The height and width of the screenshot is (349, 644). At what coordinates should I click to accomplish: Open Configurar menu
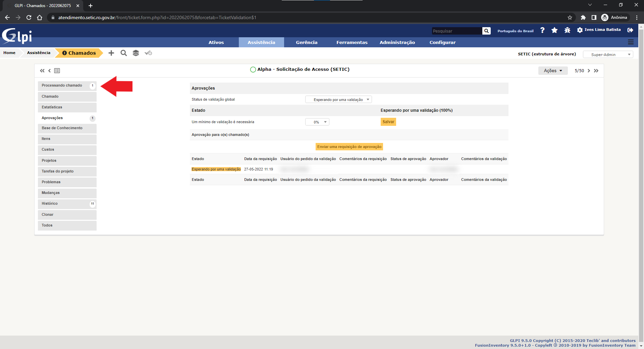(442, 42)
